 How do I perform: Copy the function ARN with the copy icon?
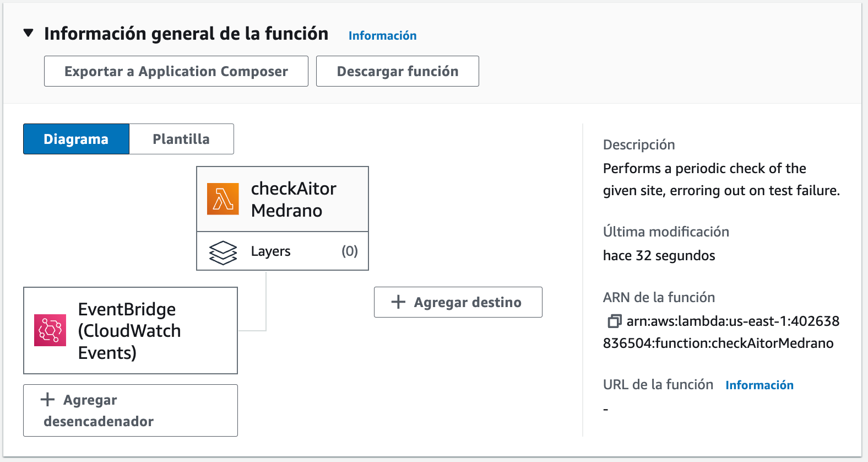pos(615,321)
